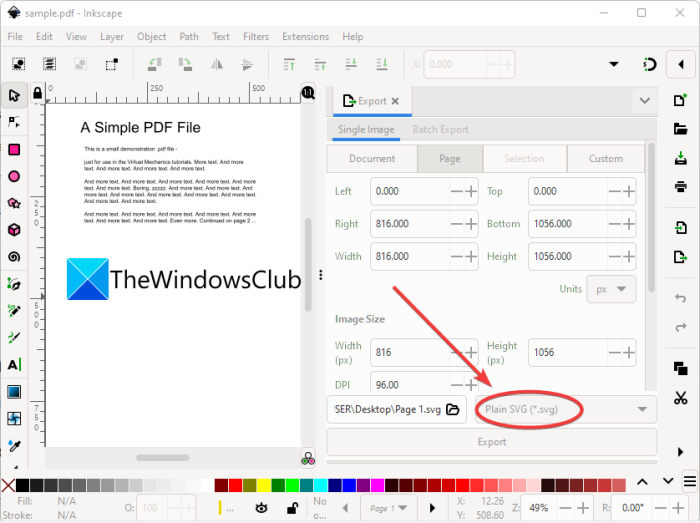Expand the dock panel chevron menu
Image resolution: width=700 pixels, height=523 pixels.
pyautogui.click(x=644, y=101)
